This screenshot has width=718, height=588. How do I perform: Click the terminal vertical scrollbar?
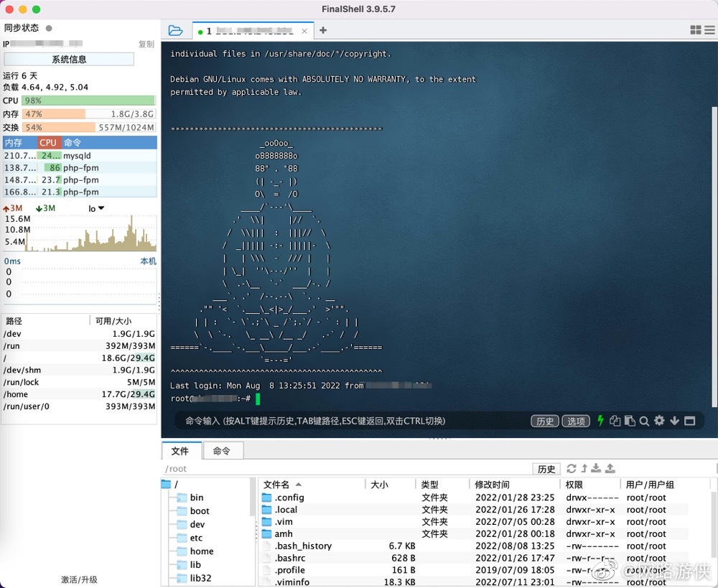[714, 256]
